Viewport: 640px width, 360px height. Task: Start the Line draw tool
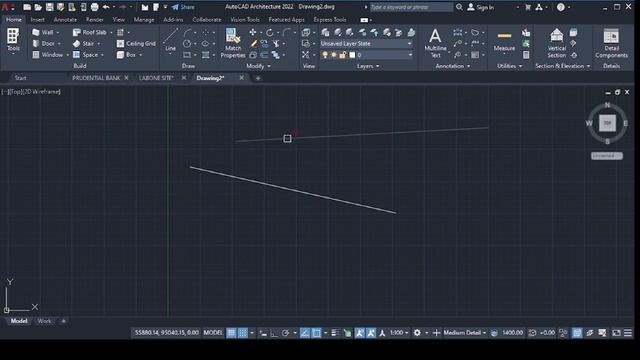pyautogui.click(x=170, y=40)
